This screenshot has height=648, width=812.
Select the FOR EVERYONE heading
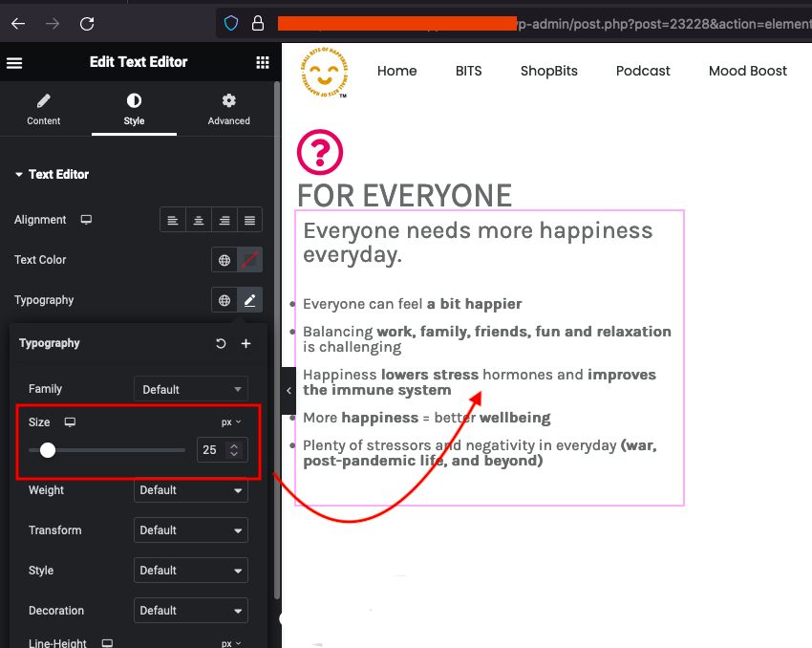(404, 195)
